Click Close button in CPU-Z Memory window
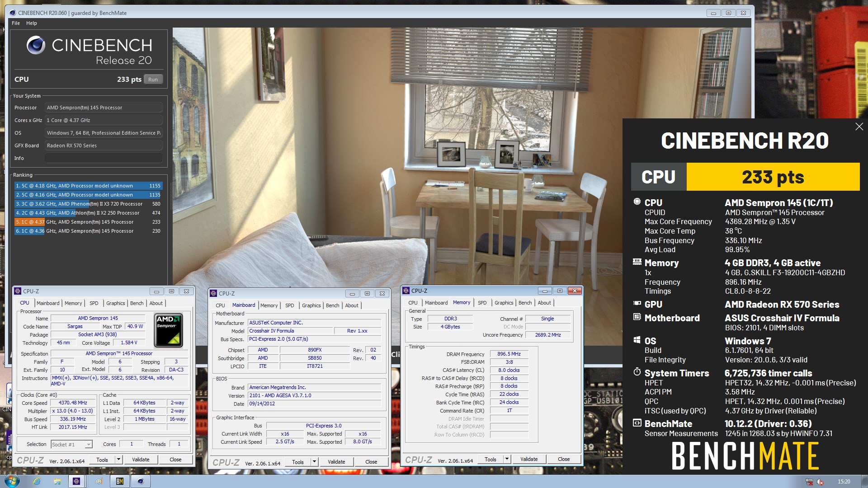 click(x=564, y=459)
